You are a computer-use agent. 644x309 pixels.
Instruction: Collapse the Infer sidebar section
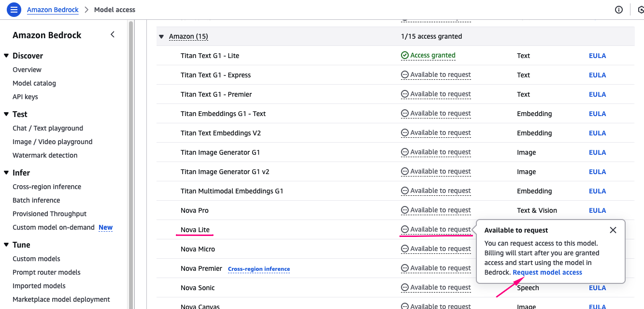pyautogui.click(x=6, y=173)
